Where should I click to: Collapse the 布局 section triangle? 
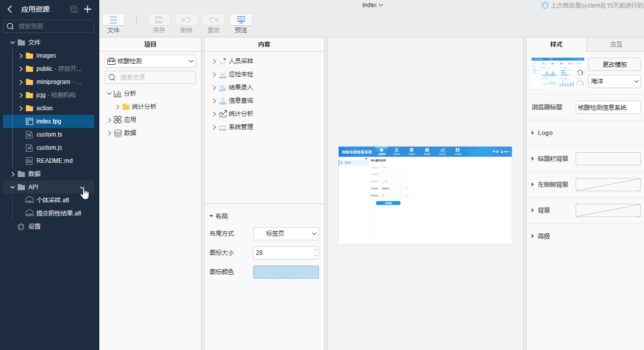click(211, 216)
